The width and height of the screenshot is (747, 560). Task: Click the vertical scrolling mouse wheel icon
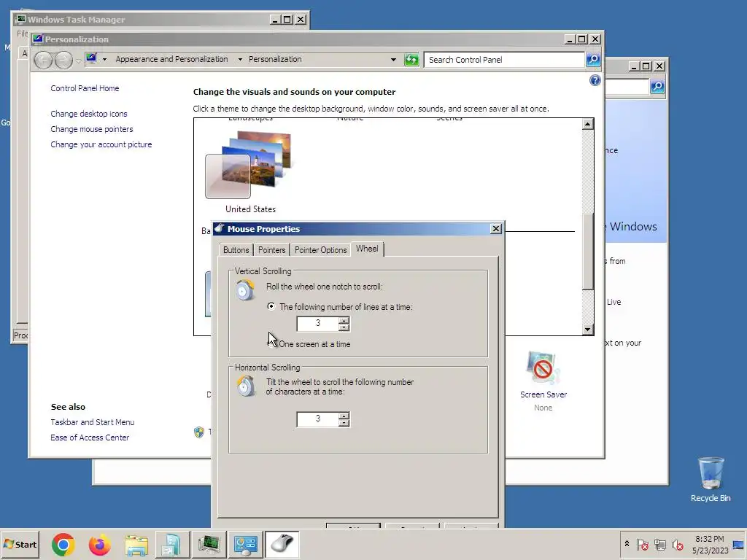245,289
